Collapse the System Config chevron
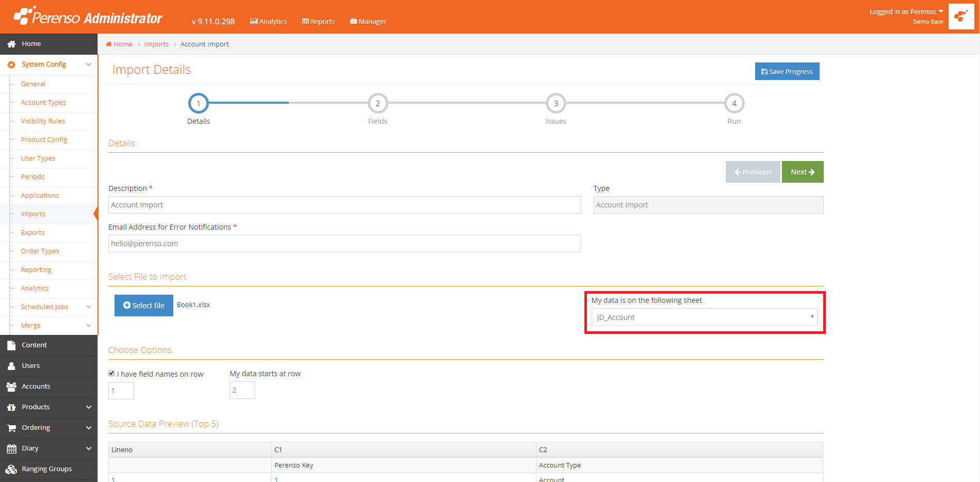 [x=89, y=65]
